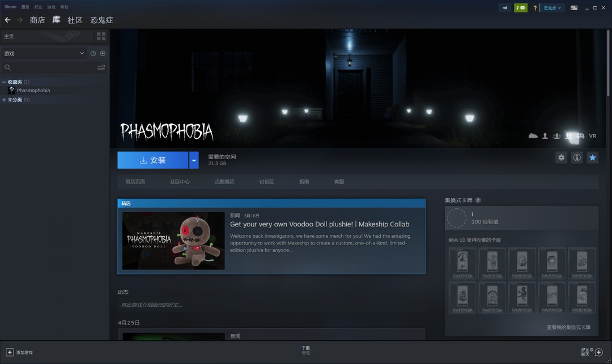Open the 好友 menu
Viewport: 612px width, 364px height.
coord(39,7)
